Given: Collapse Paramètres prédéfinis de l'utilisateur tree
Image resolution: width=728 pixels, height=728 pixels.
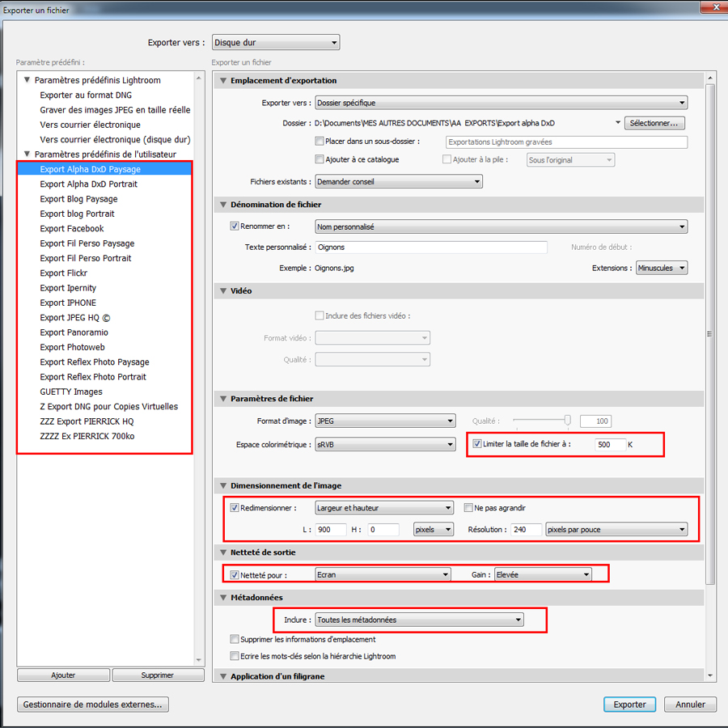Looking at the screenshot, I should pos(27,154).
